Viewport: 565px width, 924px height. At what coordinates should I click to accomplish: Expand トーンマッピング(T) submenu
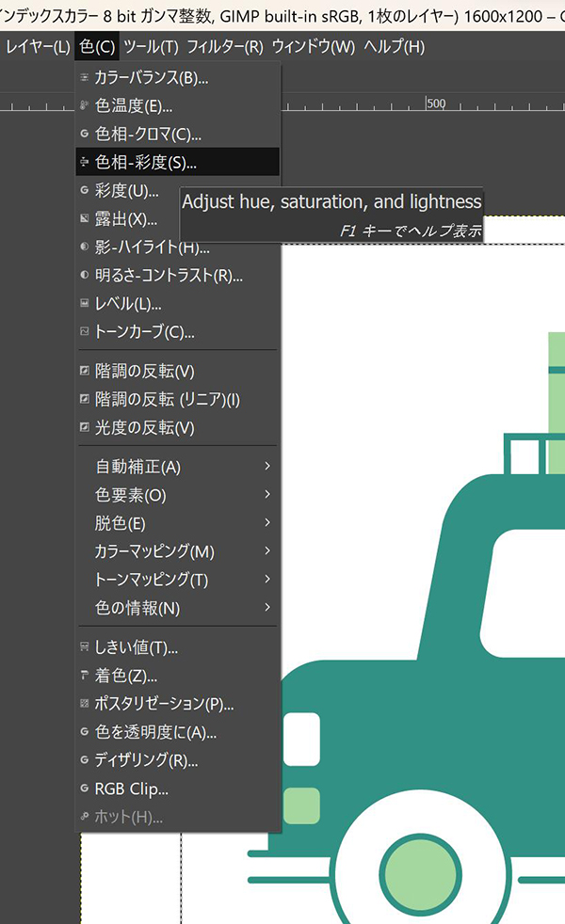point(178,580)
